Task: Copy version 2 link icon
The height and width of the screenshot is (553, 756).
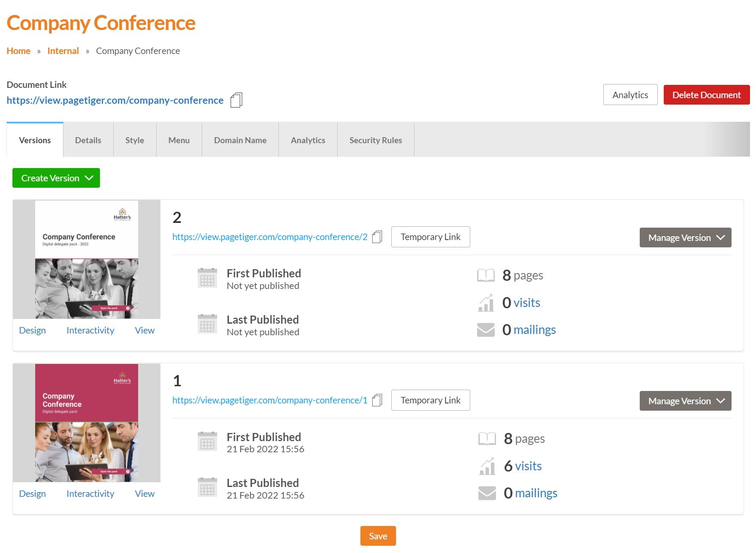Action: (x=377, y=237)
